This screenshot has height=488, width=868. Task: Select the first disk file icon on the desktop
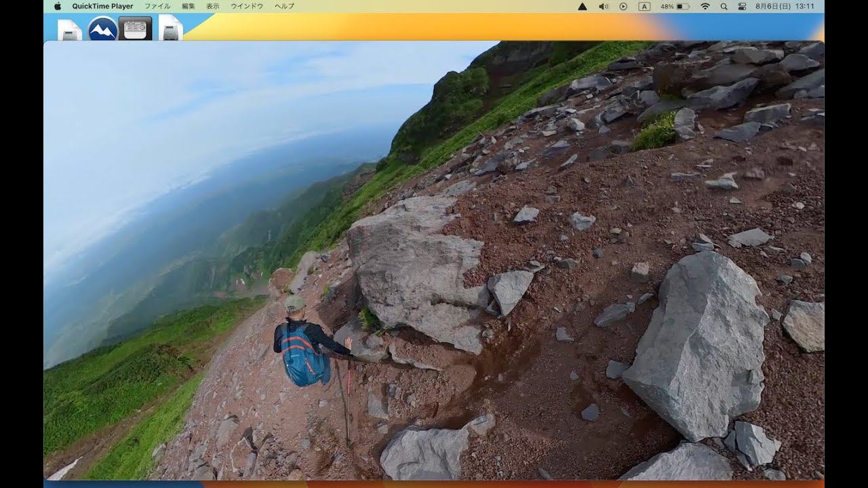70,30
